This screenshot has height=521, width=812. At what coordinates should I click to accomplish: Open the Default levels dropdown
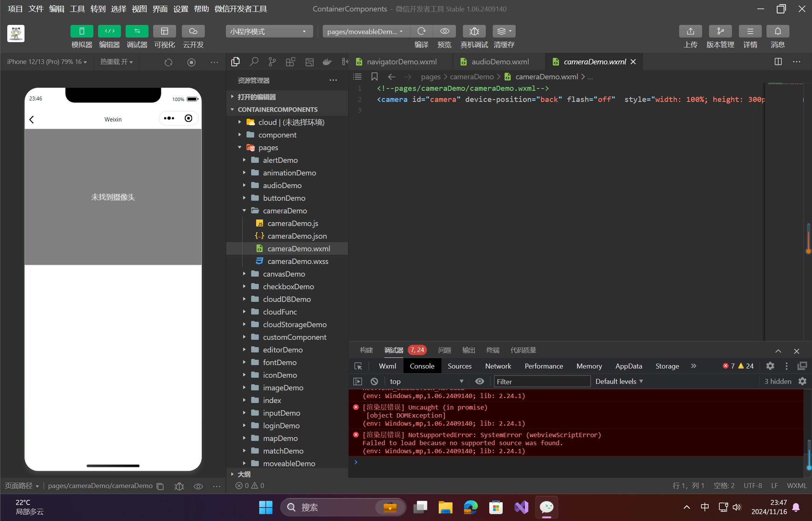point(619,382)
